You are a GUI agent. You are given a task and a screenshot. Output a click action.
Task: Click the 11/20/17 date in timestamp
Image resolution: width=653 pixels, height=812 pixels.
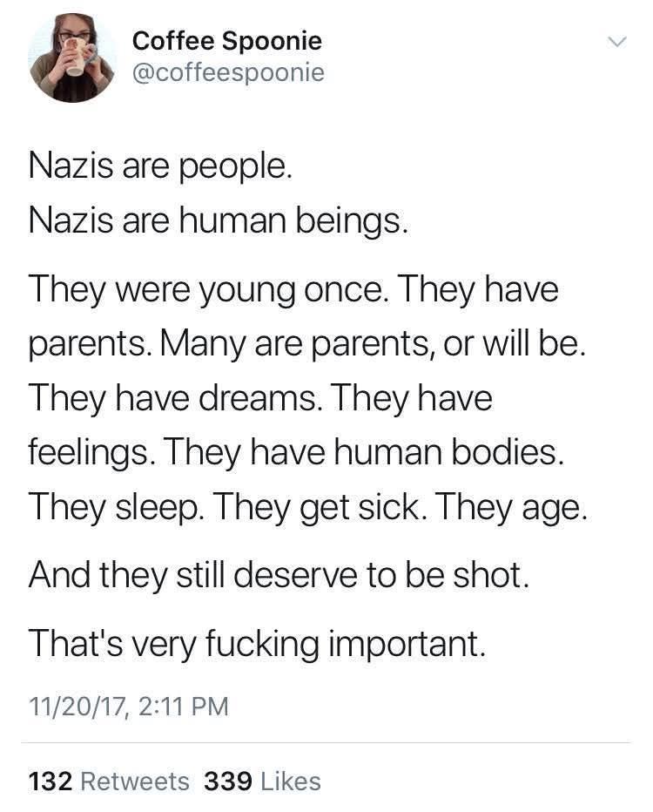click(77, 707)
